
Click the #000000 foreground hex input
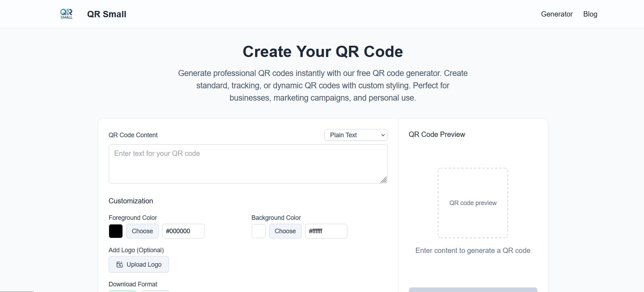point(183,231)
